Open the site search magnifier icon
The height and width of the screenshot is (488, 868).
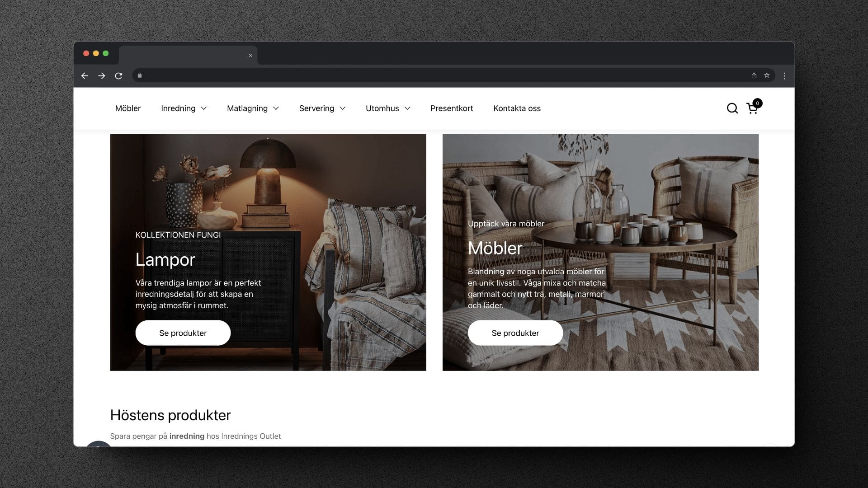click(x=732, y=108)
